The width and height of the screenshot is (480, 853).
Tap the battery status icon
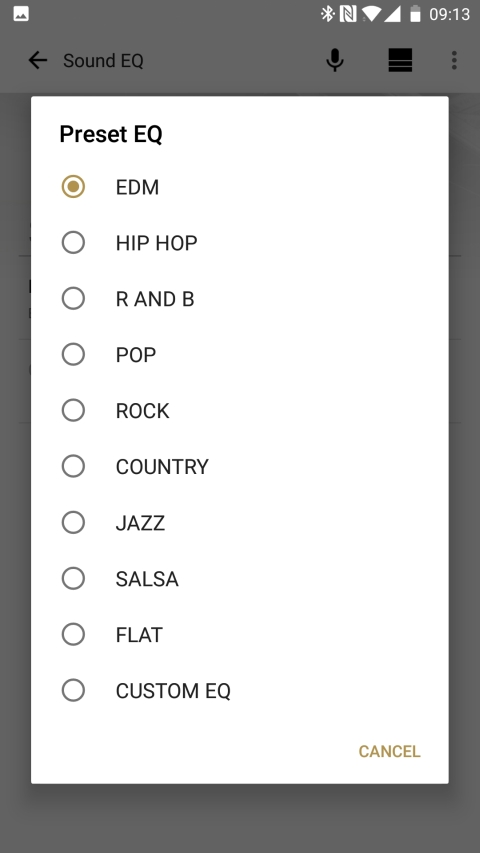(x=415, y=14)
